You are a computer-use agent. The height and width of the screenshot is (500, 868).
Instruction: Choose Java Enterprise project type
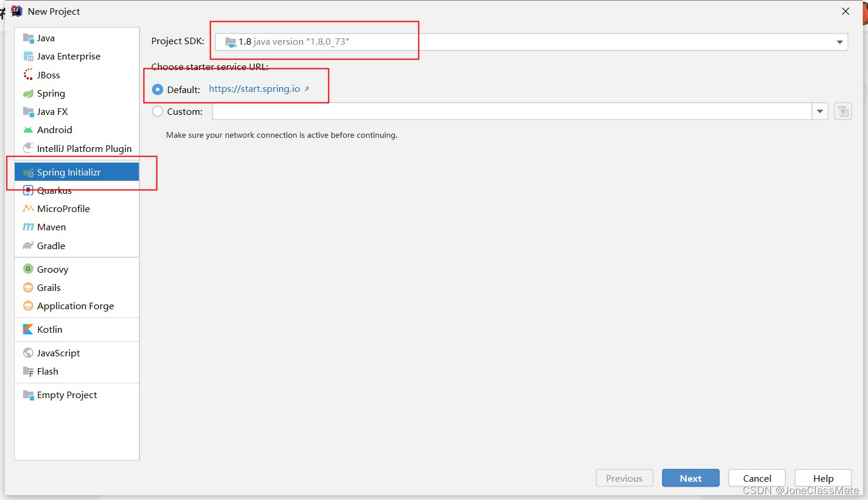[x=77, y=57]
